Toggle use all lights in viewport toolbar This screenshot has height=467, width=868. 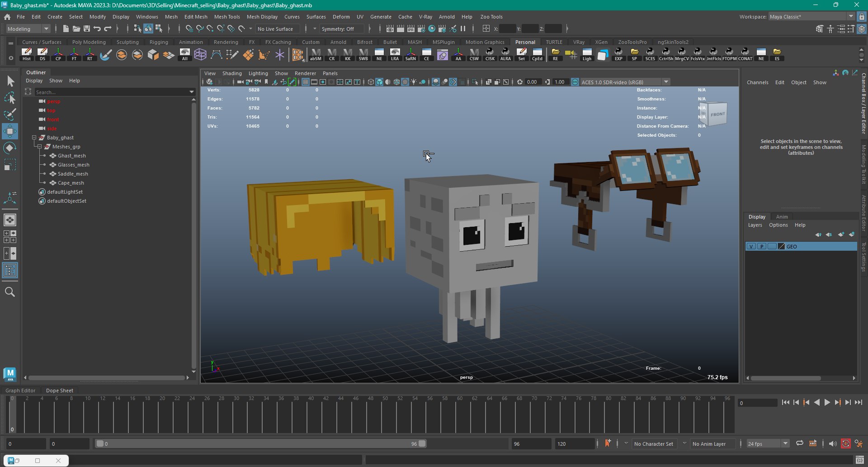(x=414, y=82)
